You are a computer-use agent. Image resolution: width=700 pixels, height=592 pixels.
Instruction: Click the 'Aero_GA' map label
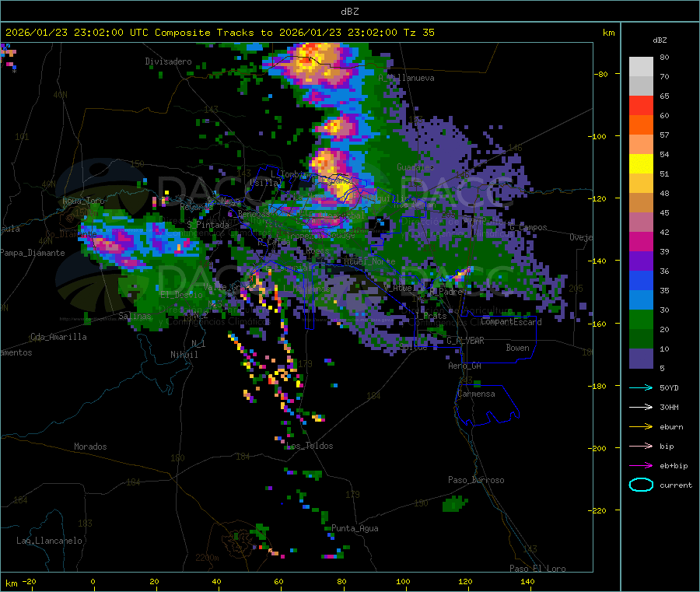point(465,366)
